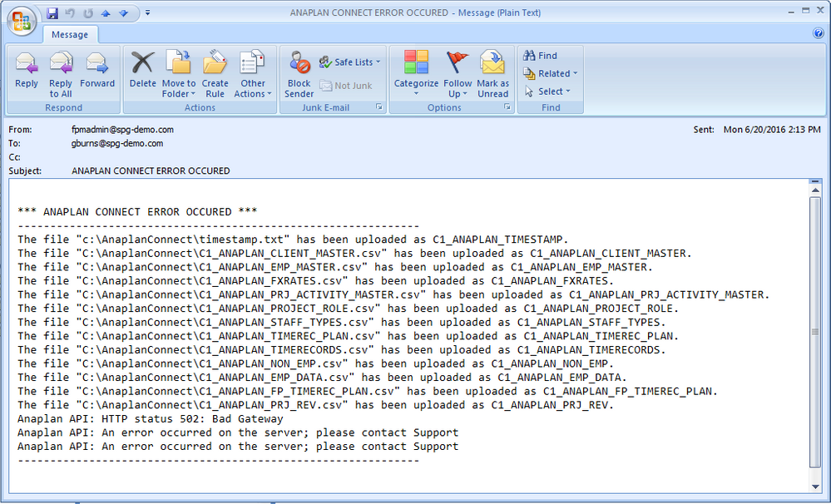
Task: Click the HTTP status 502 Bad Gateway line
Action: [x=151, y=418]
